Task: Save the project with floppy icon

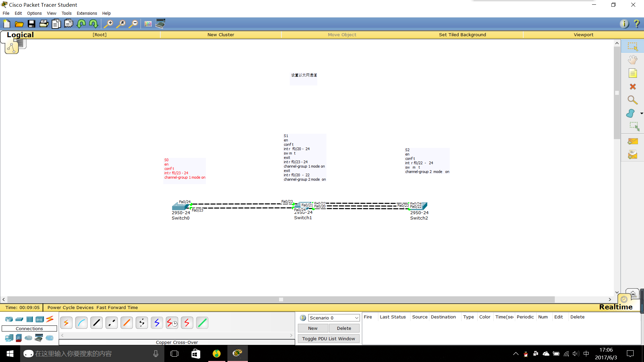Action: 32,24
